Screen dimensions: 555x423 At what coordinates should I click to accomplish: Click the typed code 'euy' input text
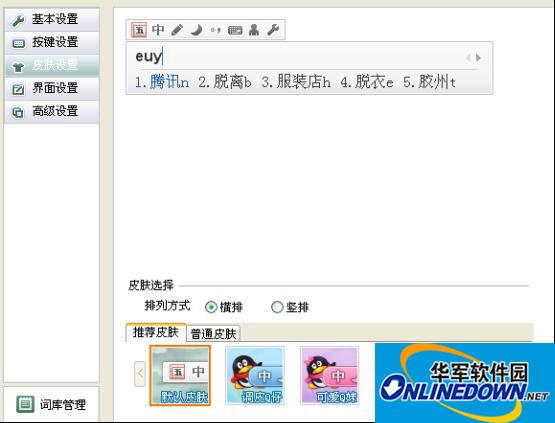pyautogui.click(x=148, y=56)
